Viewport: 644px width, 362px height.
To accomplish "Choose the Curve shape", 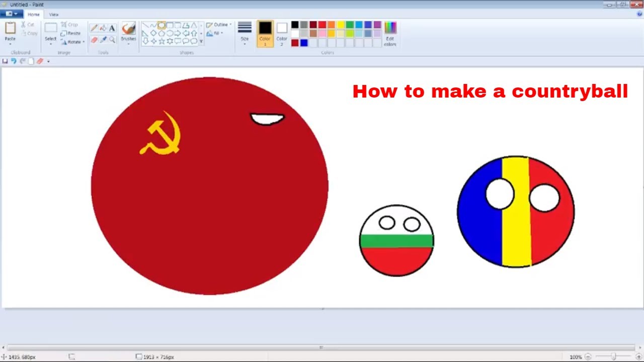I will click(x=153, y=25).
